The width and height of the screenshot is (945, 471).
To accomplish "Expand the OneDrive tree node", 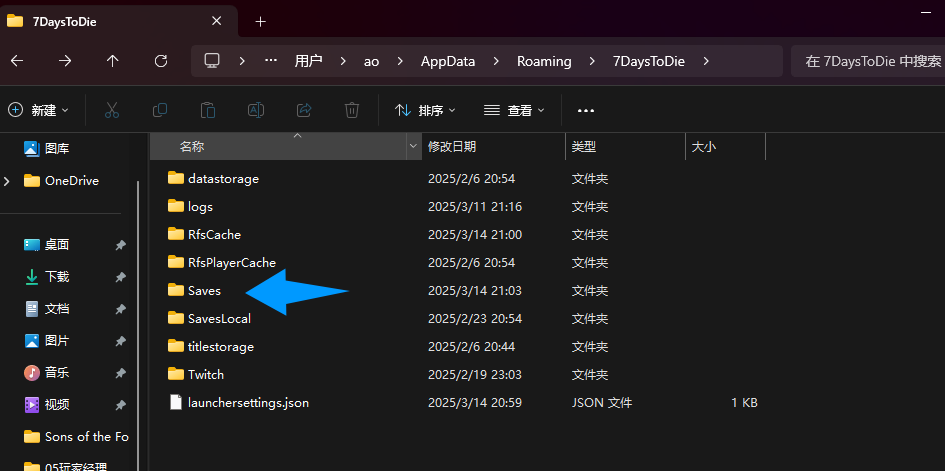I will point(8,181).
